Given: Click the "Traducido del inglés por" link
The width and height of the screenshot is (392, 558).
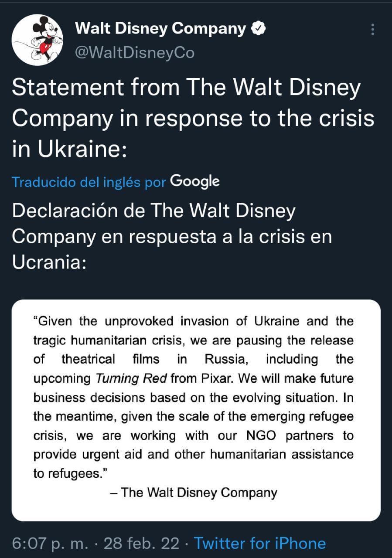Looking at the screenshot, I should click(x=89, y=182).
